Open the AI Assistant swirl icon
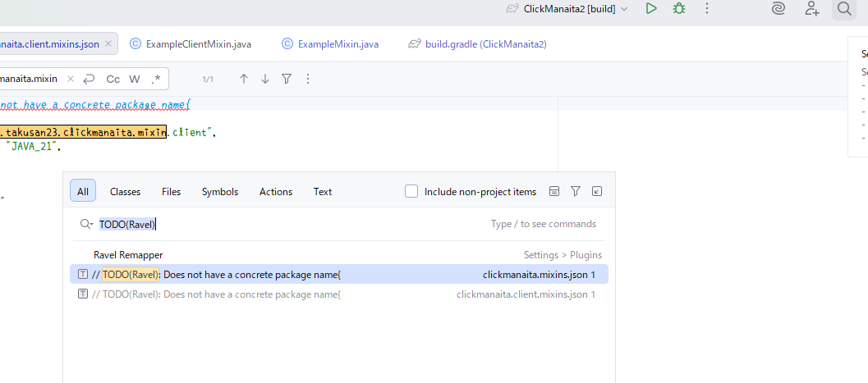This screenshot has width=868, height=383. point(778,8)
